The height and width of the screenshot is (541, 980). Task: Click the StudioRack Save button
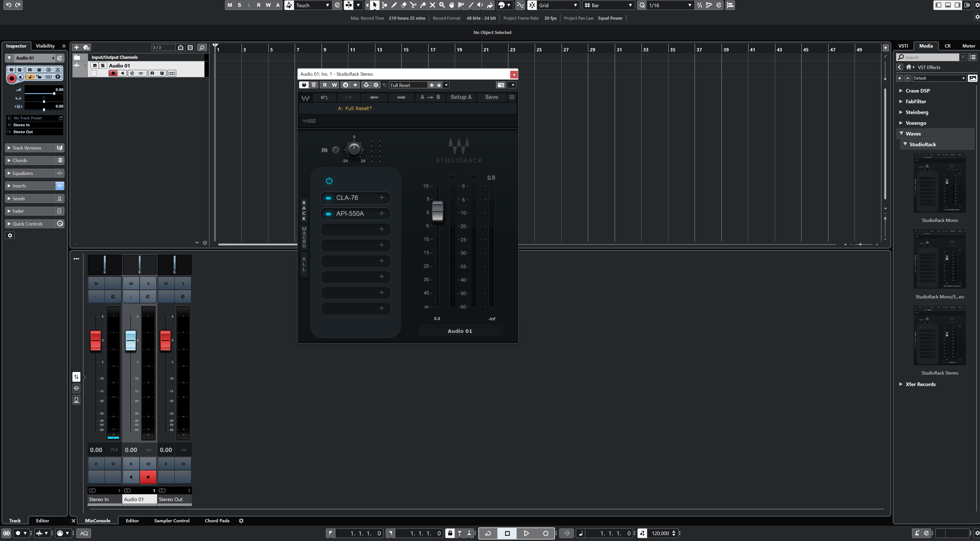(491, 97)
